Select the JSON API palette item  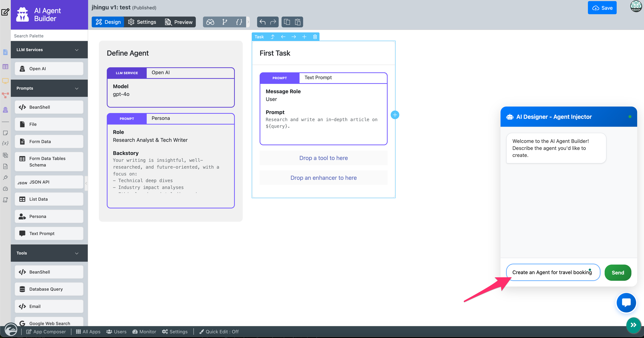[49, 182]
